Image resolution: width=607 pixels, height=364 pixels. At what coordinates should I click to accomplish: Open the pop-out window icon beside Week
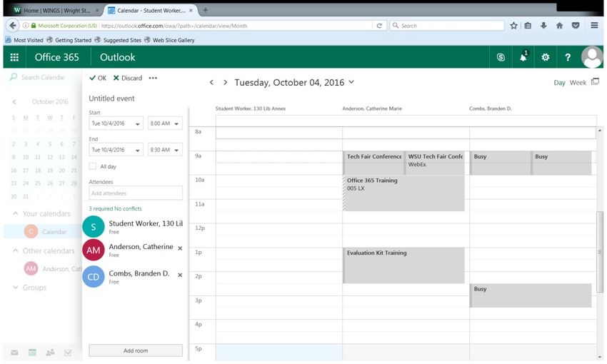point(596,81)
